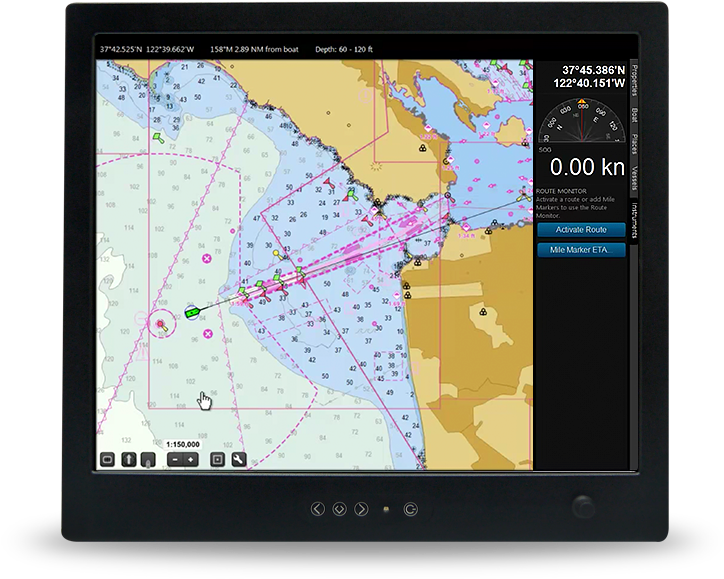Select the green buoy near depth 72 upper left
Screen dimensions: 724x579
pos(158,138)
